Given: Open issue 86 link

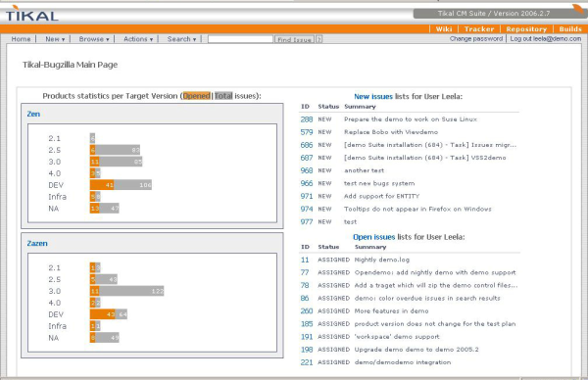Looking at the screenshot, I should (x=305, y=298).
